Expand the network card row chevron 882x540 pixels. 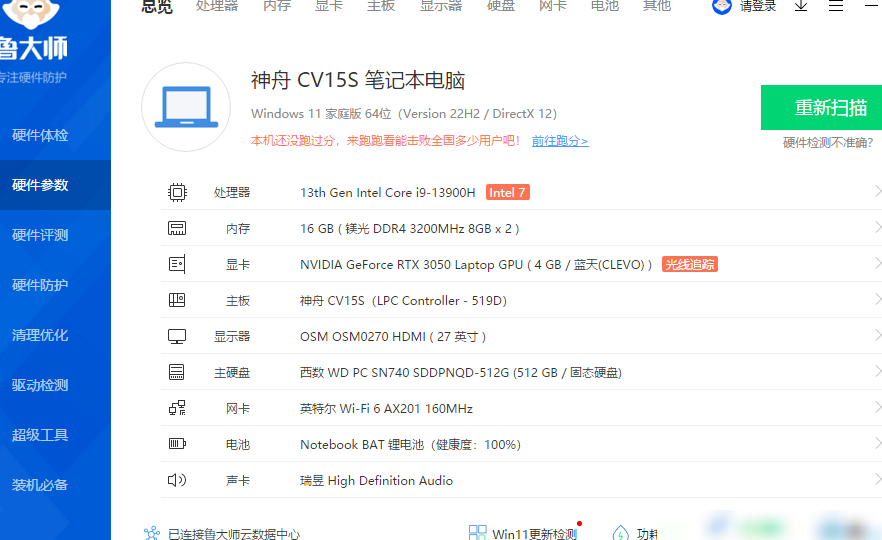pos(878,407)
